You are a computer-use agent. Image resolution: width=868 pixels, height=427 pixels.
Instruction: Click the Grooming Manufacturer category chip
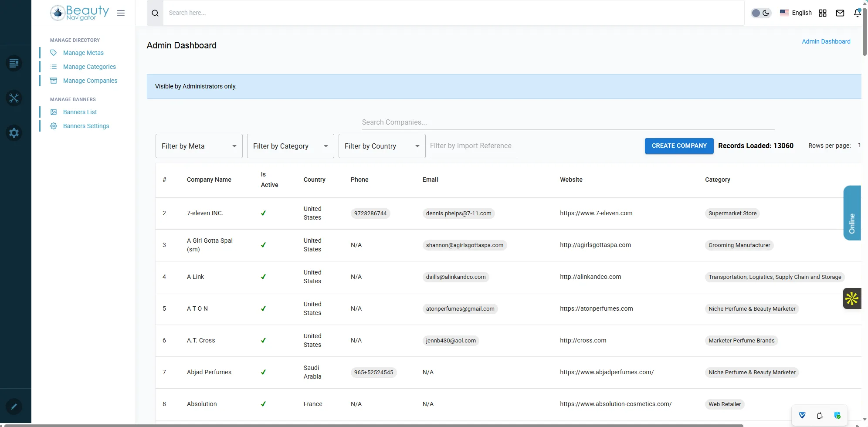739,245
